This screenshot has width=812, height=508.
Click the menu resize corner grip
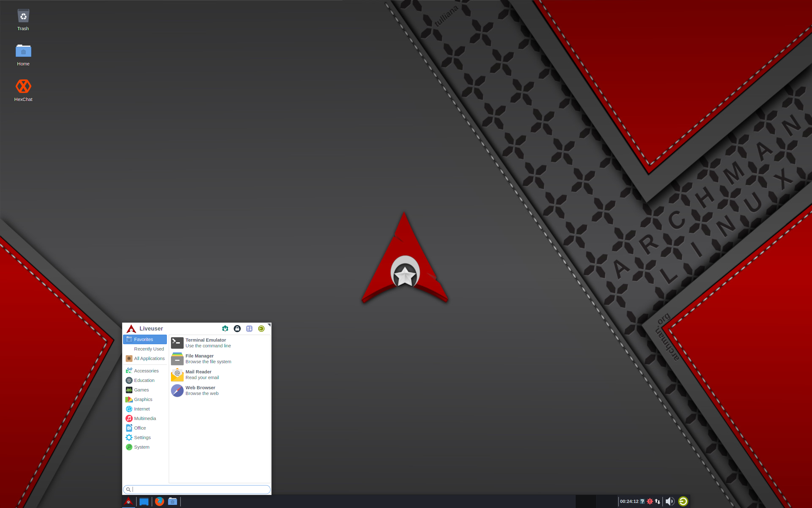pyautogui.click(x=269, y=325)
